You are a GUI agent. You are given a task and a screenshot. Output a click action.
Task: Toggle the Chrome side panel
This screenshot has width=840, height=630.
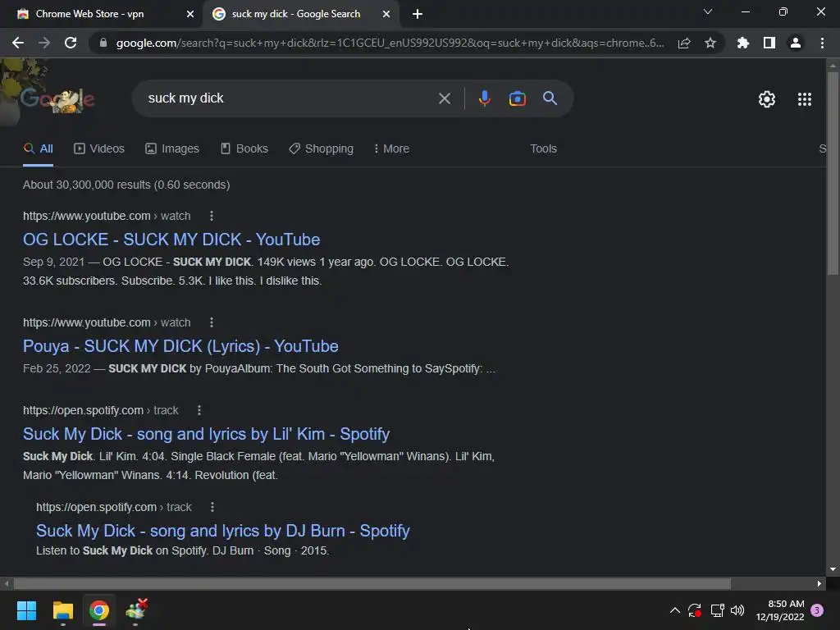[x=769, y=43]
